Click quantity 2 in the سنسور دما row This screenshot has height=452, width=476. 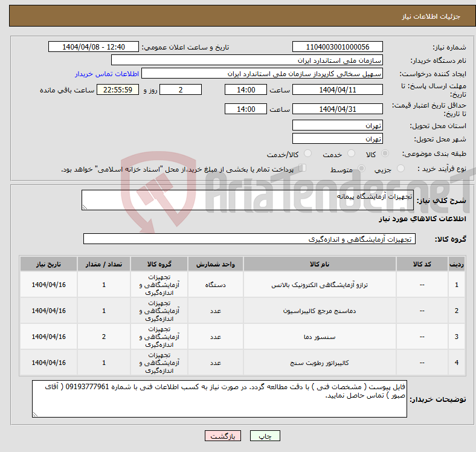[x=104, y=337]
